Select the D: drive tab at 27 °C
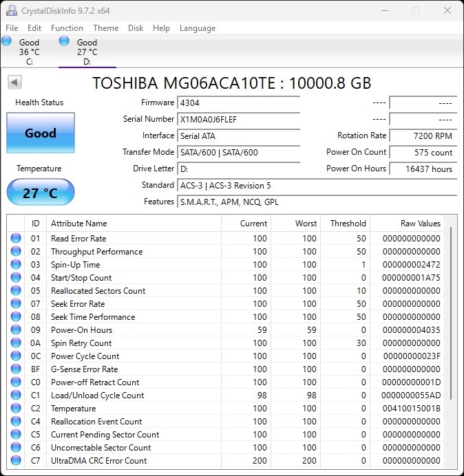 point(87,52)
